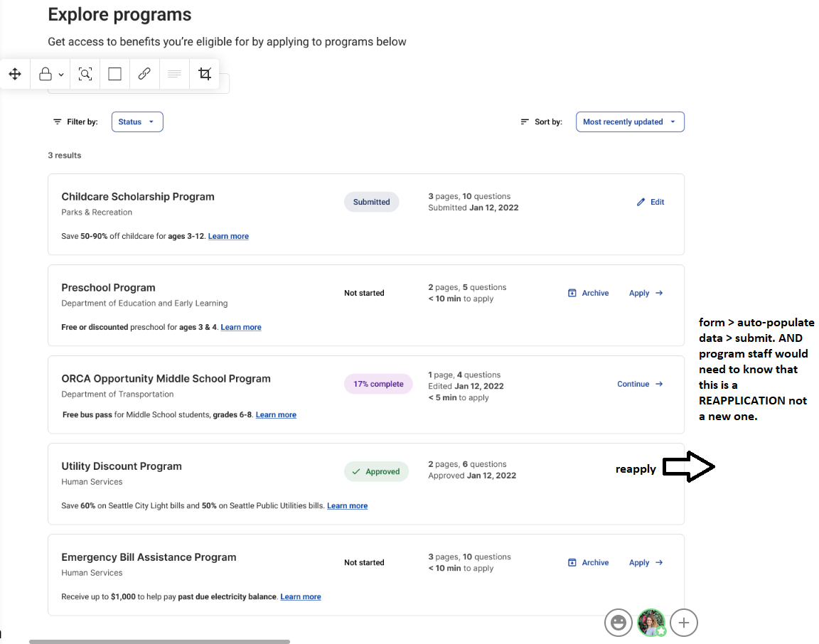Click the Lock icon in the toolbar
Viewport: 819px width, 644px height.
point(44,73)
